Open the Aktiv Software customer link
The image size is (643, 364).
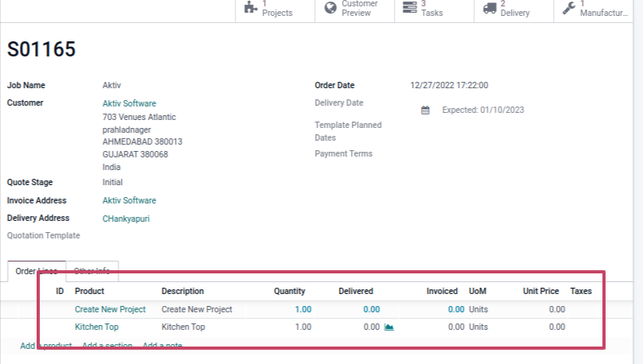(x=129, y=103)
